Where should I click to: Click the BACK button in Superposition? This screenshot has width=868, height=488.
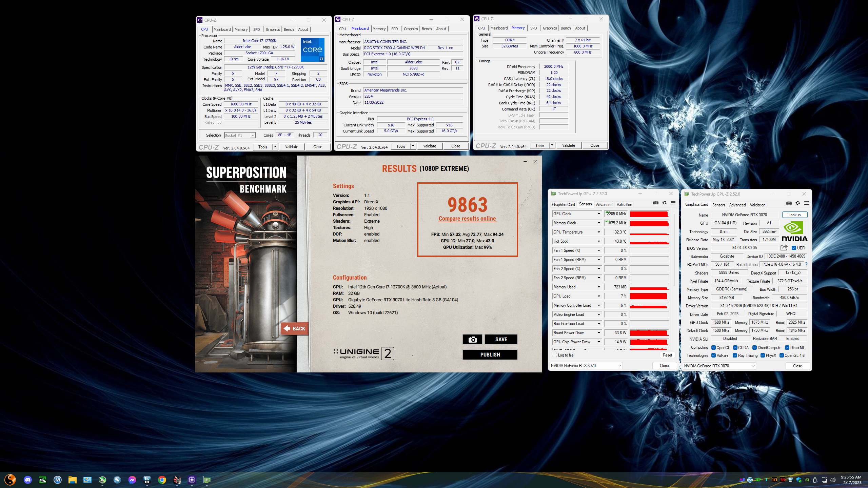(295, 328)
